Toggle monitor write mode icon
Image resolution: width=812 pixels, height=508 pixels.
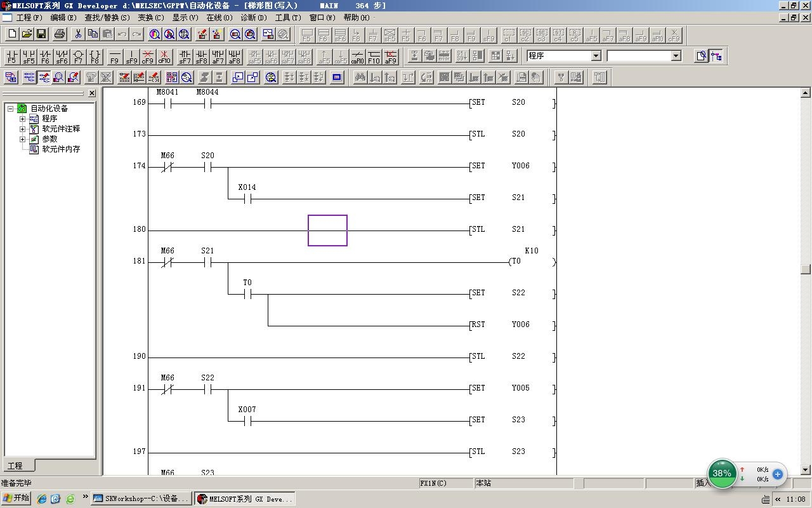pos(73,77)
